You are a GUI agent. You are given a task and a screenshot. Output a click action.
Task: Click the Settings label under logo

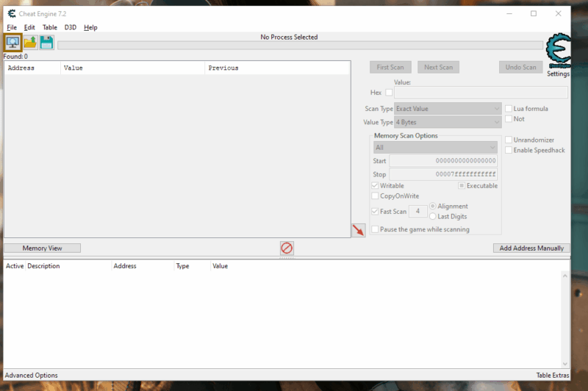tap(558, 73)
